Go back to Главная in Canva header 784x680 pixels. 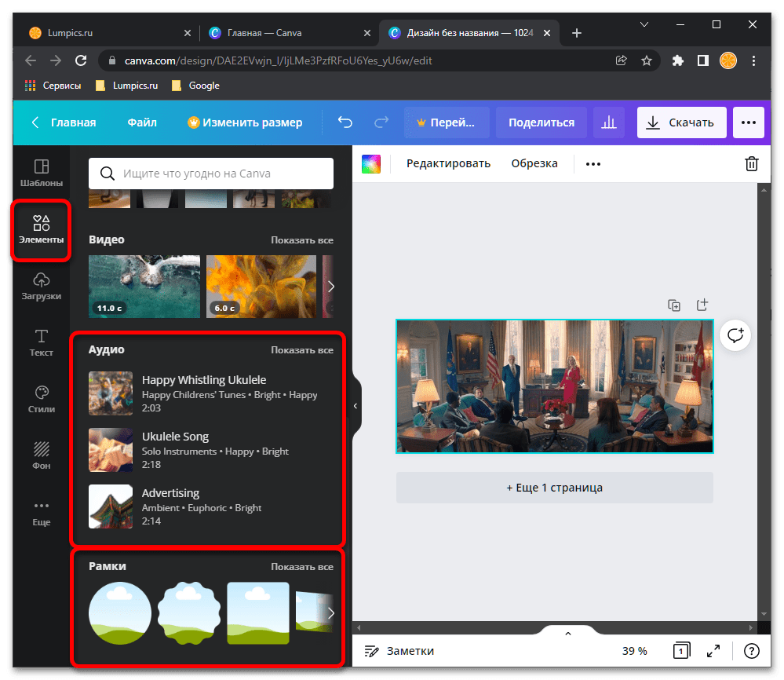[64, 122]
